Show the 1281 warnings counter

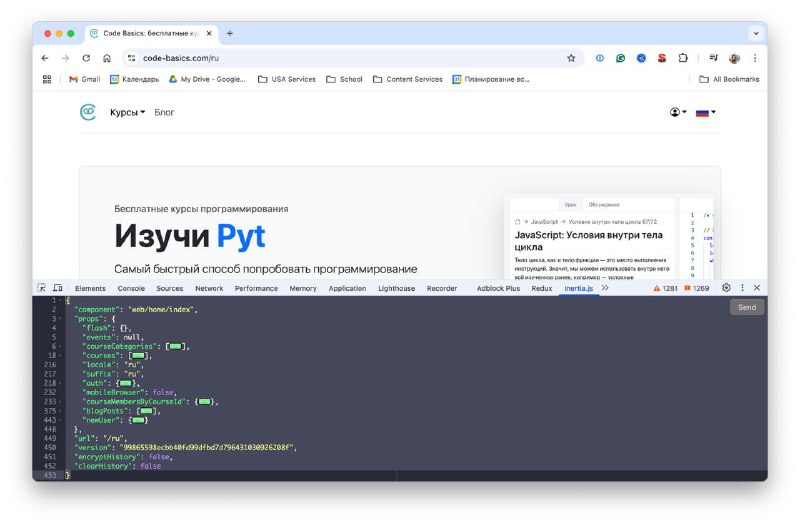[x=665, y=288]
